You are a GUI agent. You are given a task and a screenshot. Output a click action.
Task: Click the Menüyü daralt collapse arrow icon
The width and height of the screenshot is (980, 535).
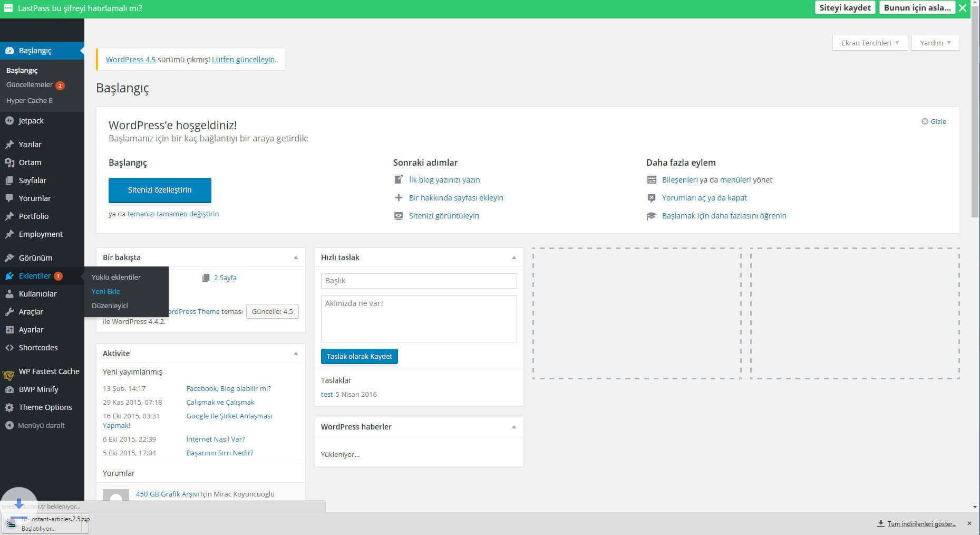pyautogui.click(x=9, y=425)
